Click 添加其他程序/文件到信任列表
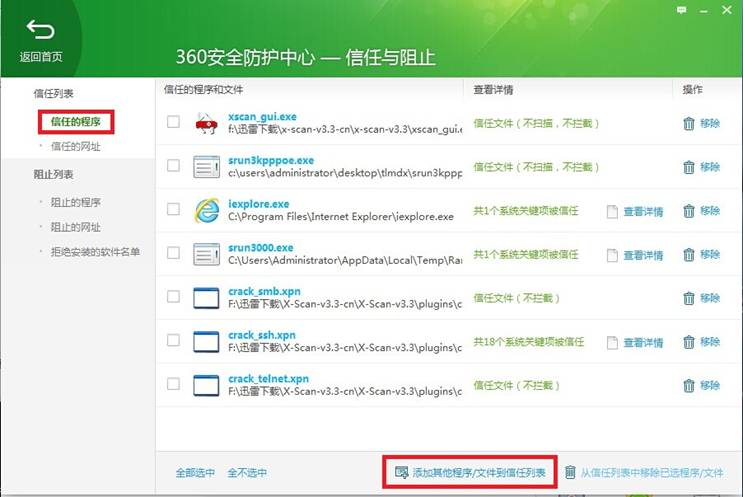The image size is (743, 497). click(x=479, y=472)
